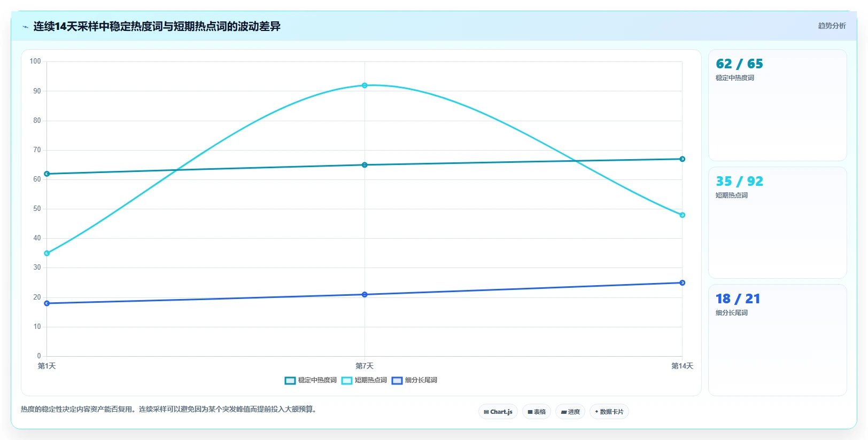Click the 62 / 65 stat value
This screenshot has height=440, width=868.
pyautogui.click(x=739, y=64)
